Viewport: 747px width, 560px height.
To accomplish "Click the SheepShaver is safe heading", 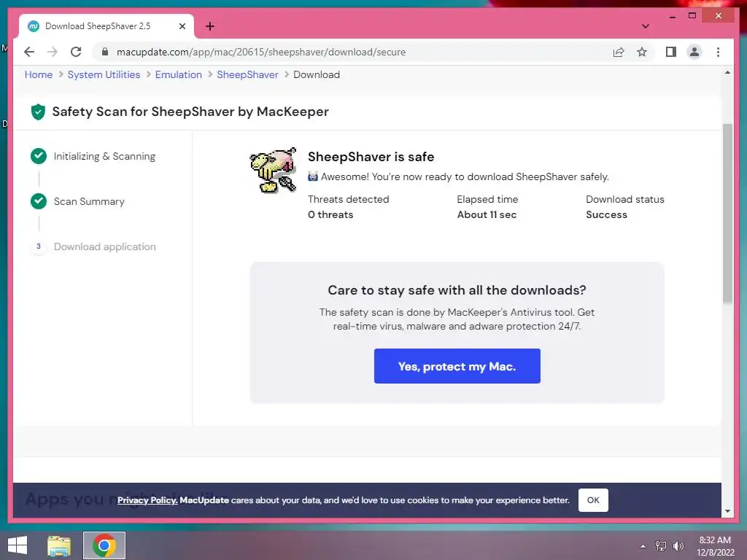I will click(x=371, y=157).
